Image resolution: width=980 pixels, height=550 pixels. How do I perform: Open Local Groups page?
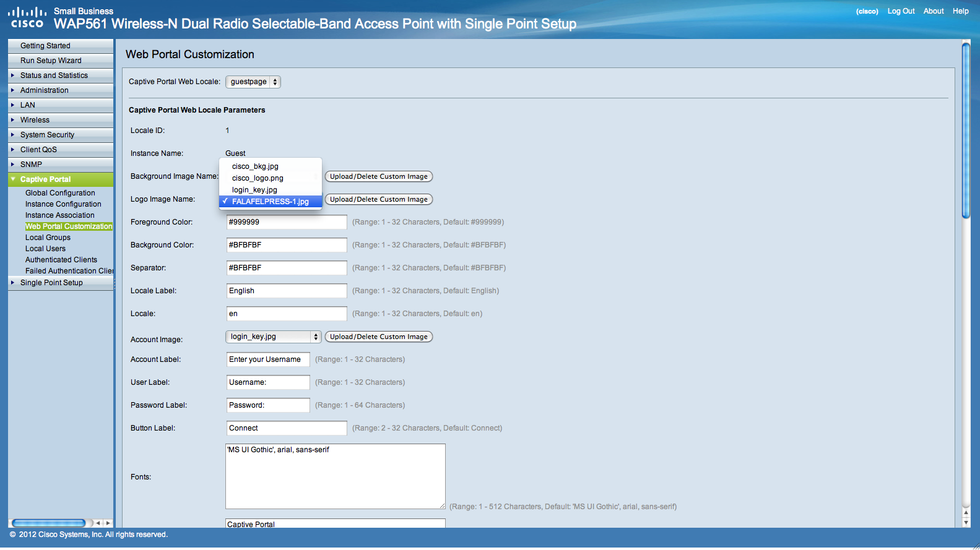point(48,238)
